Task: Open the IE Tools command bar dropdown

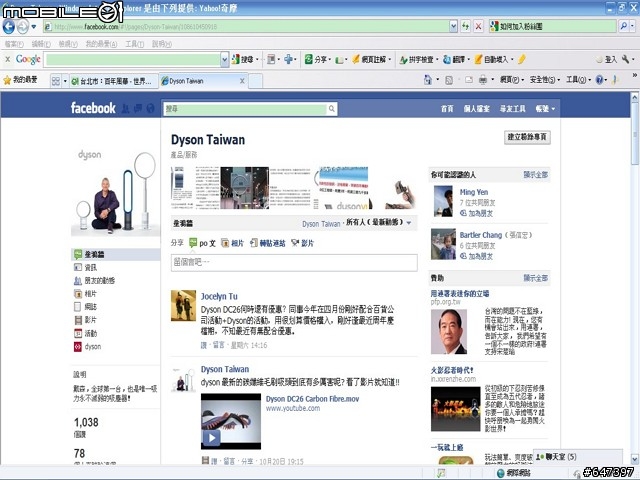Action: (x=578, y=80)
